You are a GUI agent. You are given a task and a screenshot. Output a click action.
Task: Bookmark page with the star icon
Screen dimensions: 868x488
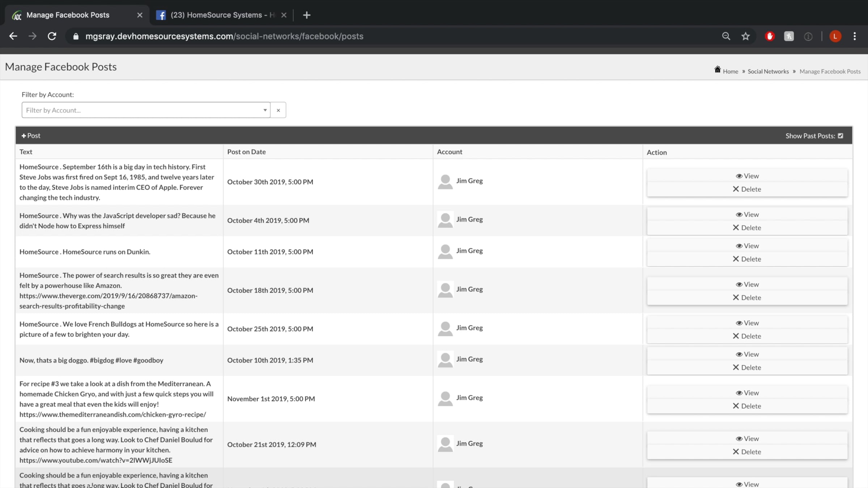pos(745,36)
